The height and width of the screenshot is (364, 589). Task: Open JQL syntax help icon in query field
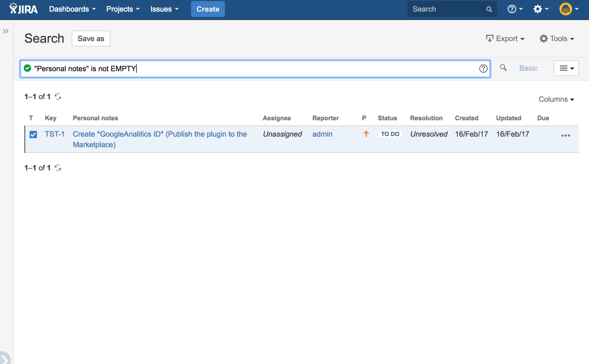[x=483, y=69]
